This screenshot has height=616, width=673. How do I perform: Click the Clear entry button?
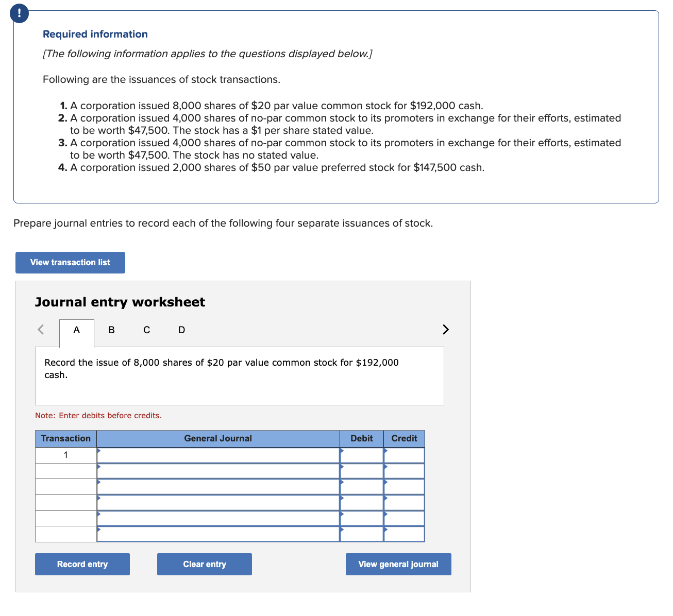[x=204, y=564]
